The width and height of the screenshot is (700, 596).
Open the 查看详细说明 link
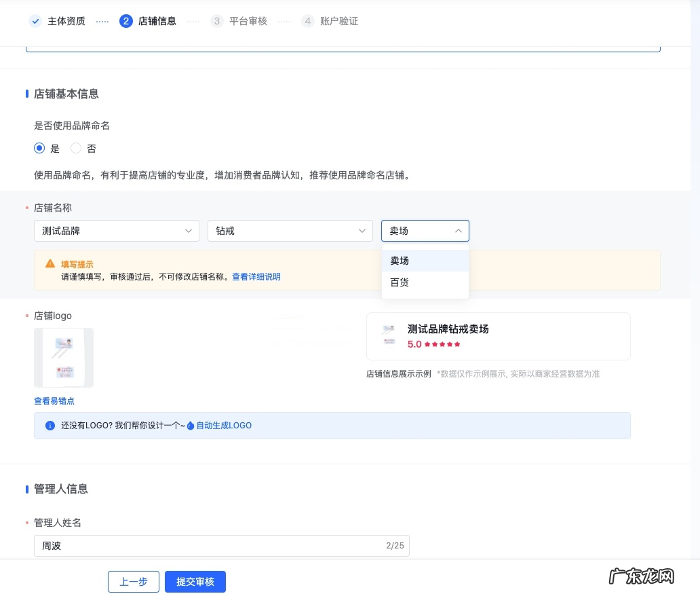coord(256,277)
